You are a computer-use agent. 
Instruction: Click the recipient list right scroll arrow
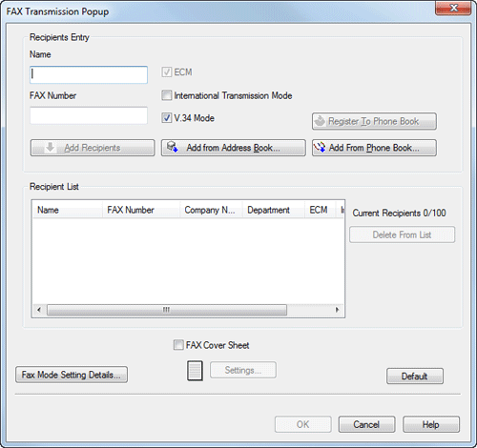338,310
